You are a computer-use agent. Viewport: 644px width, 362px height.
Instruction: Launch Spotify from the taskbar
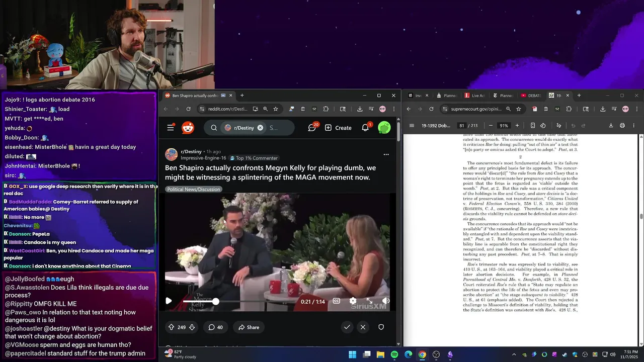tap(394, 354)
